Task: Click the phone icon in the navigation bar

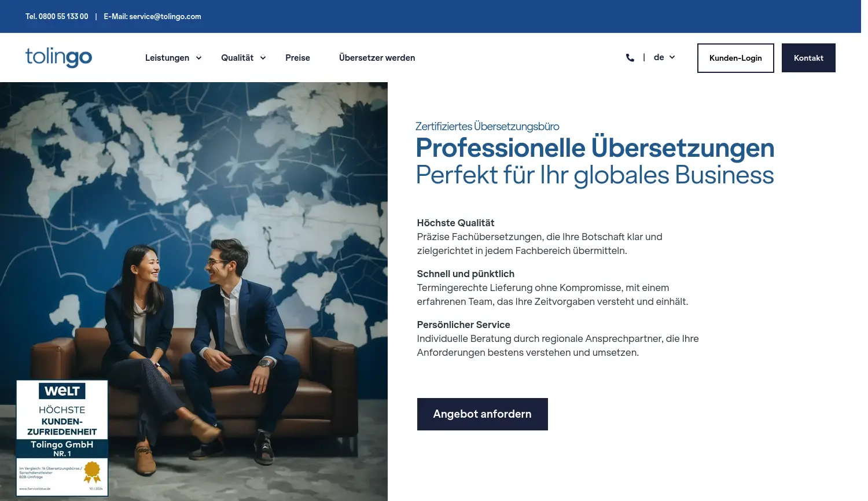Action: tap(630, 57)
